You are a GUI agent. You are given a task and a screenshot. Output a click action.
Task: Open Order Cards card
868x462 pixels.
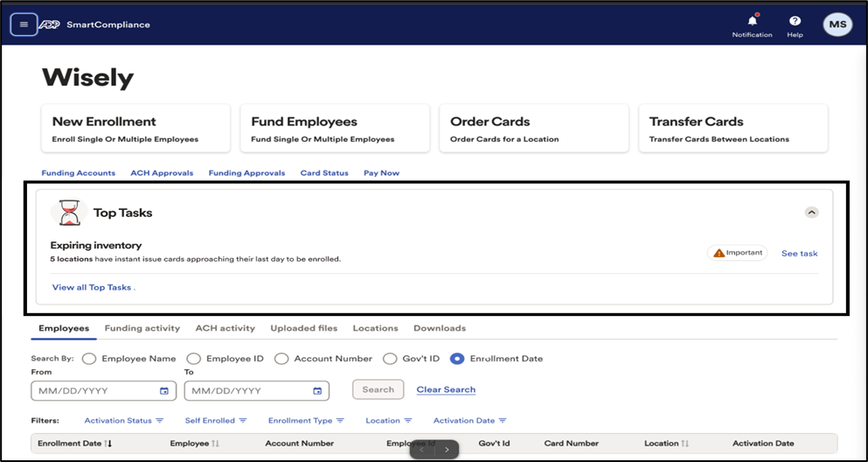(x=534, y=128)
